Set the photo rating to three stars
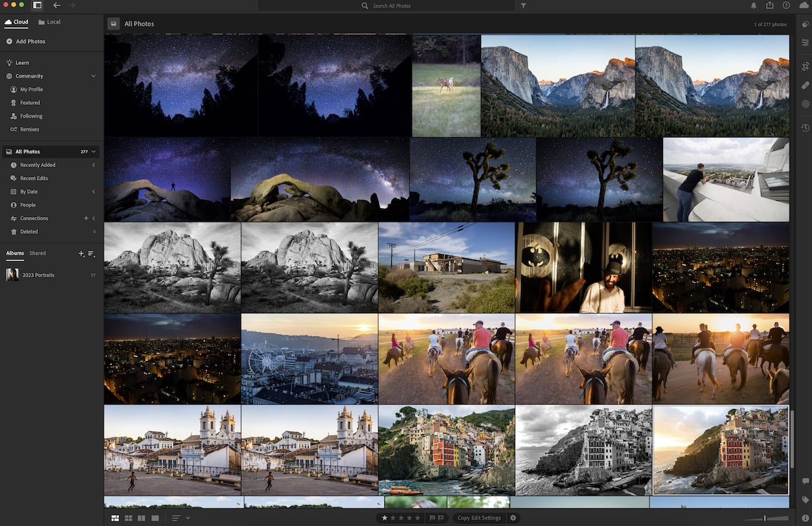812x526 pixels. tap(402, 517)
